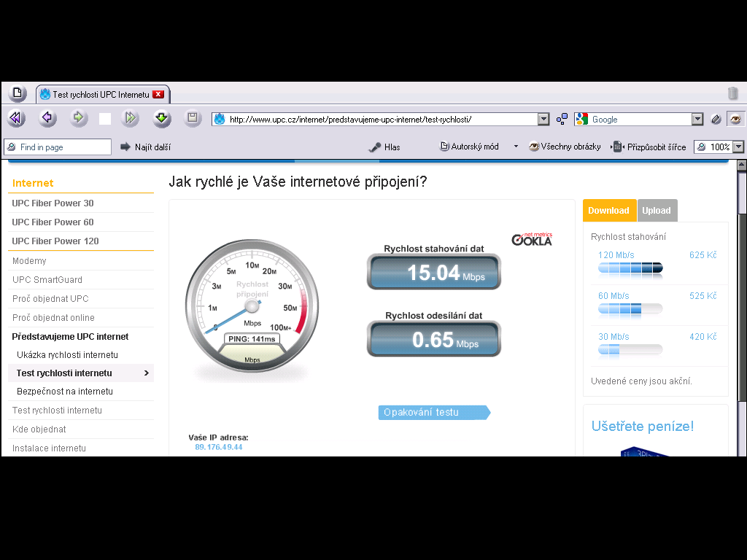Screen dimensions: 747x560
Task: Click the Fast Forward navigation button
Action: click(131, 118)
